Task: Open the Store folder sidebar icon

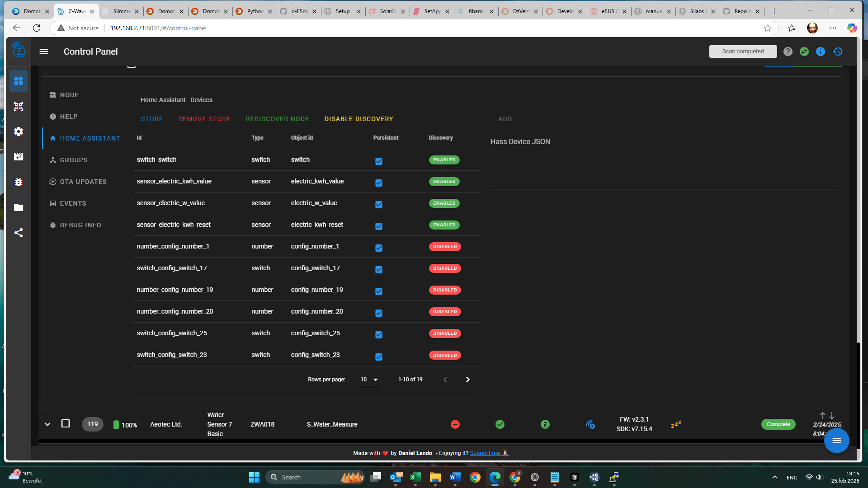Action: (19, 207)
